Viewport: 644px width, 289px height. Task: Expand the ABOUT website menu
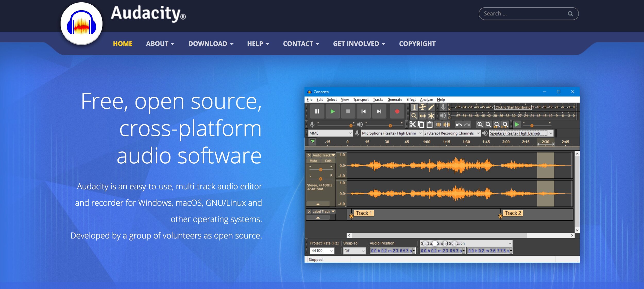160,44
